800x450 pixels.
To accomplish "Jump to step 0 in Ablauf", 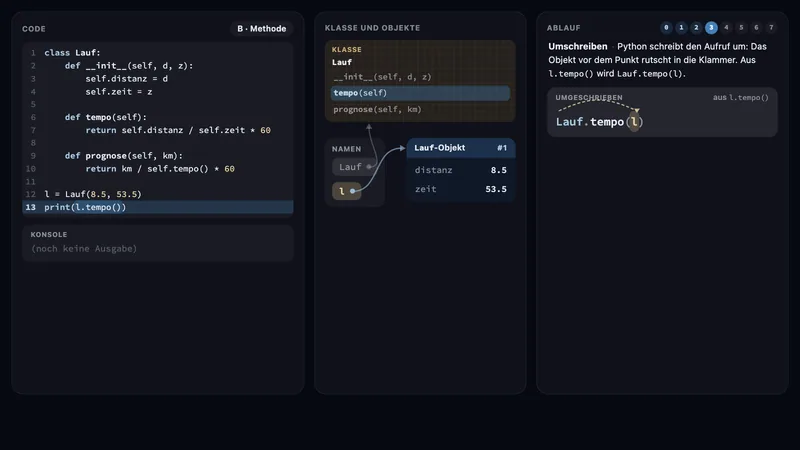I will tap(666, 28).
